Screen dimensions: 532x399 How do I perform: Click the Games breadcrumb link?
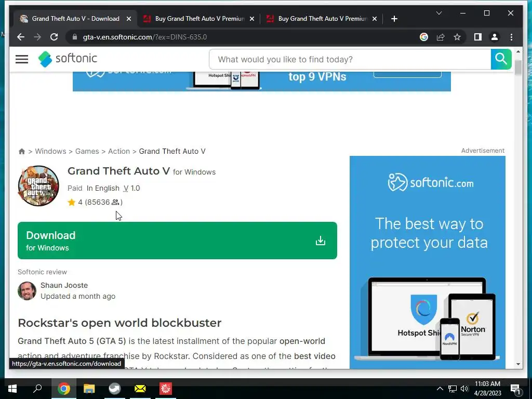87,151
